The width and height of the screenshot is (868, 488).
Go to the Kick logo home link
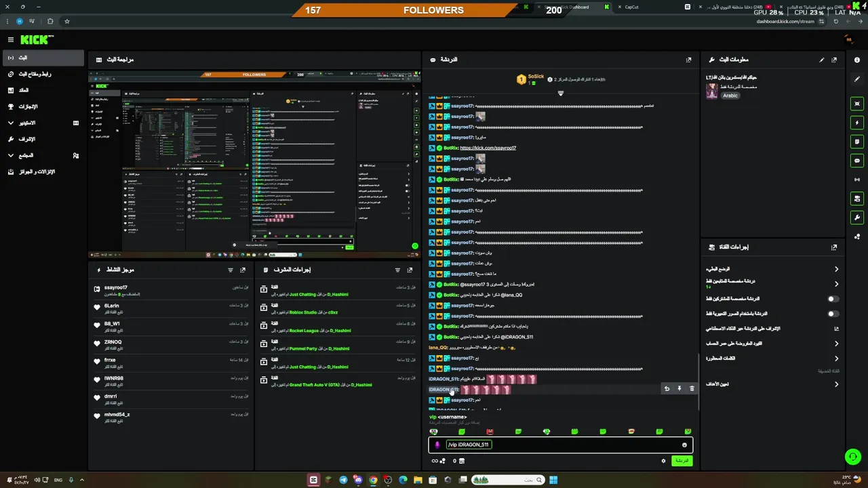click(x=37, y=40)
